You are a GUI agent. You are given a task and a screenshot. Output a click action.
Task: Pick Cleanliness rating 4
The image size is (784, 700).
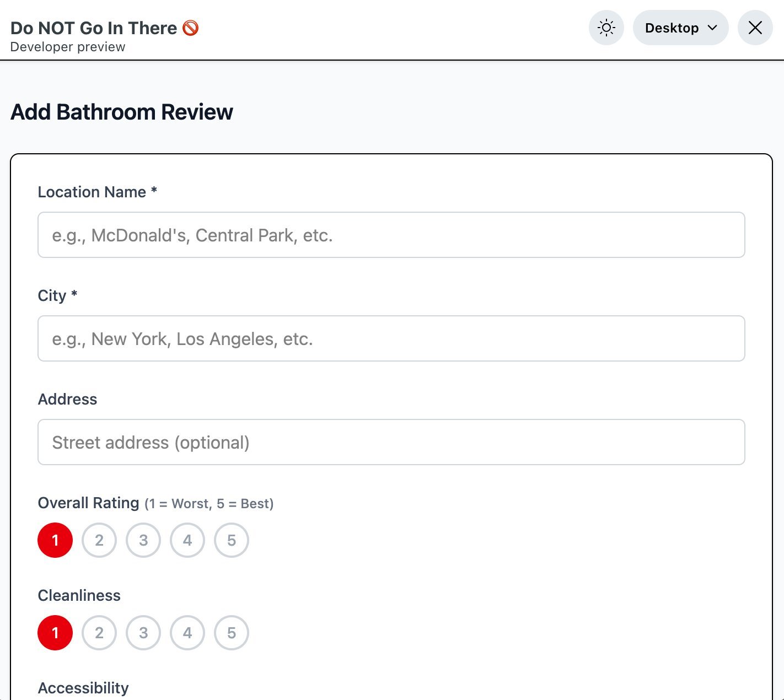click(x=187, y=633)
